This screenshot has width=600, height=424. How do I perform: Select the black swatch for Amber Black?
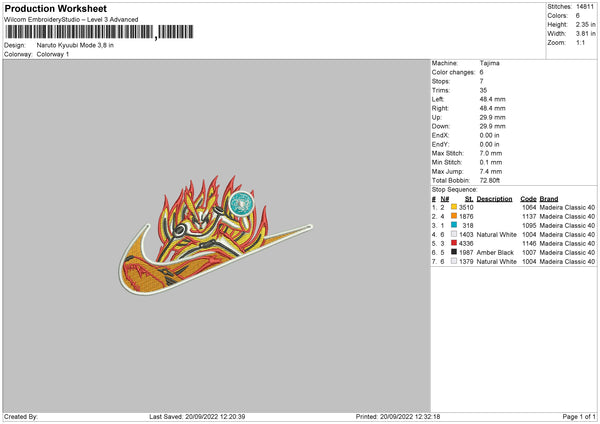[x=454, y=252]
